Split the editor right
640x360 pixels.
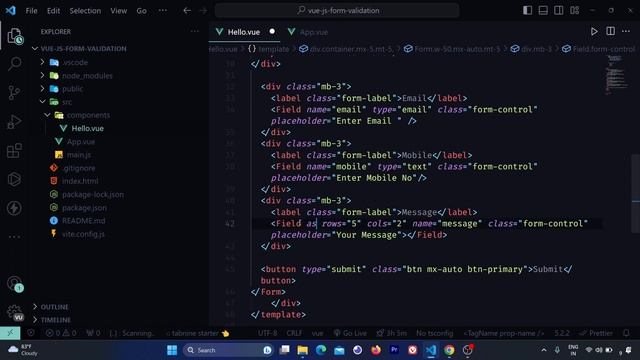(x=610, y=31)
